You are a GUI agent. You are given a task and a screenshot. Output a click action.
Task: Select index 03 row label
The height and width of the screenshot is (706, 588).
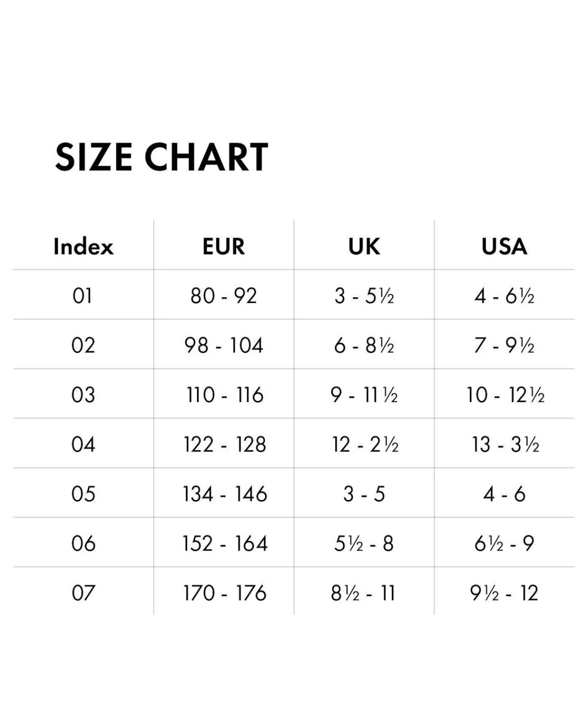point(83,395)
